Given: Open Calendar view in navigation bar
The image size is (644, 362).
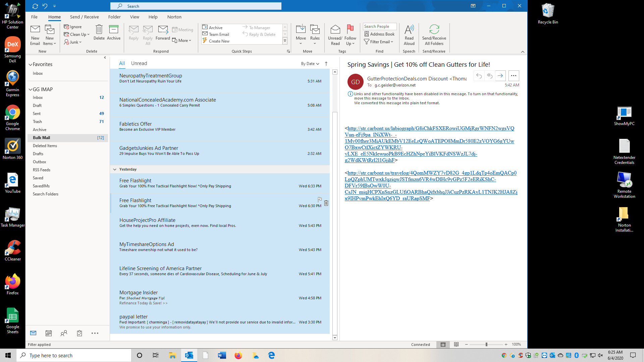Looking at the screenshot, I should (49, 333).
